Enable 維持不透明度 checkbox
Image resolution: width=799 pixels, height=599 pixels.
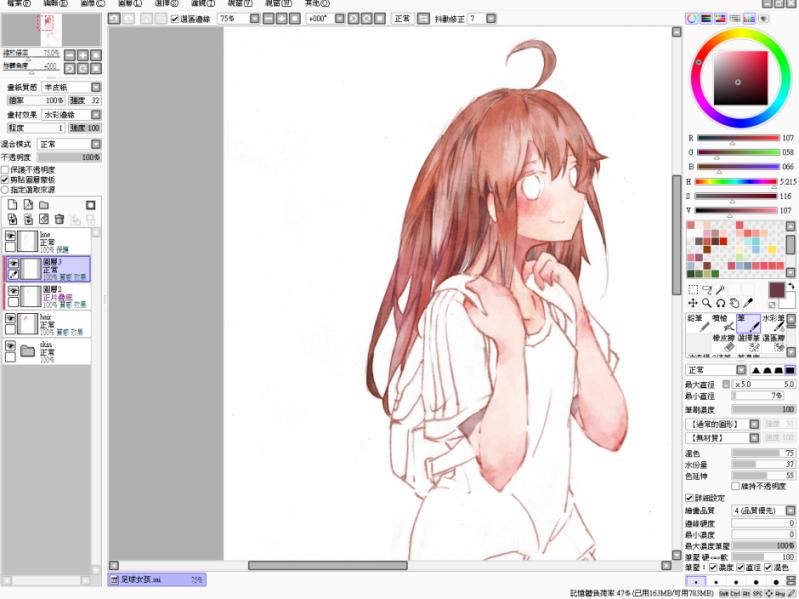tap(735, 486)
